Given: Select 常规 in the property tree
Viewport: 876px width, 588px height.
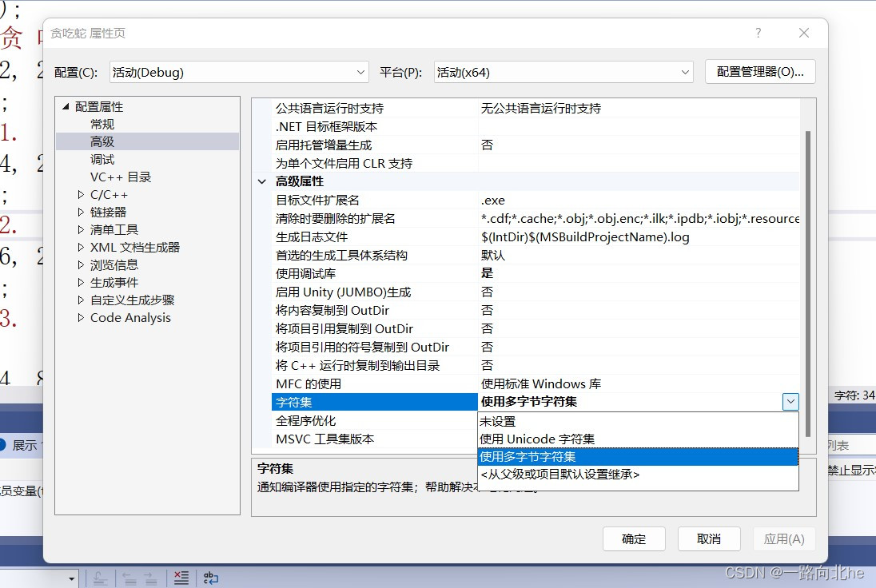Looking at the screenshot, I should [102, 124].
